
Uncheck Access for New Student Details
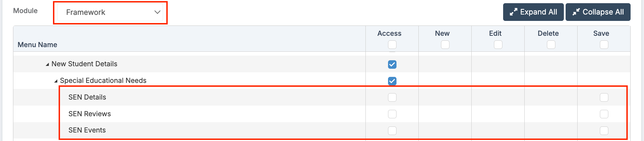pos(392,64)
